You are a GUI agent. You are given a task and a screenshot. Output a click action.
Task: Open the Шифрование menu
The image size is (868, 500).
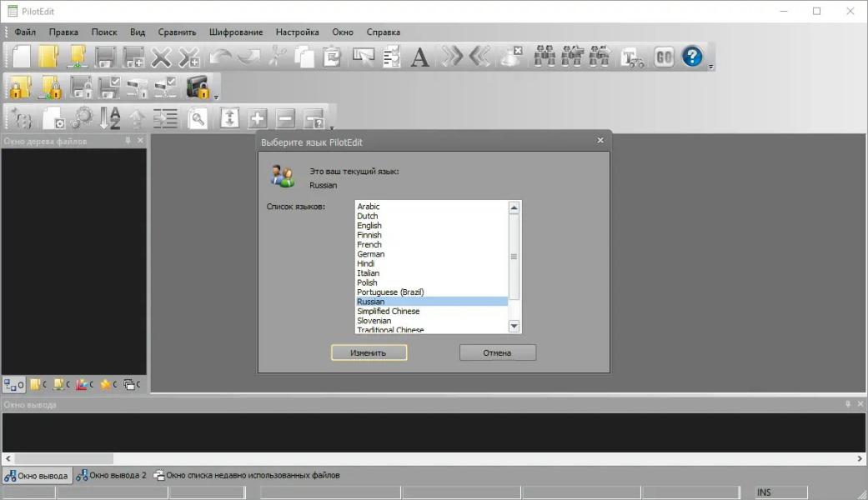tap(236, 32)
